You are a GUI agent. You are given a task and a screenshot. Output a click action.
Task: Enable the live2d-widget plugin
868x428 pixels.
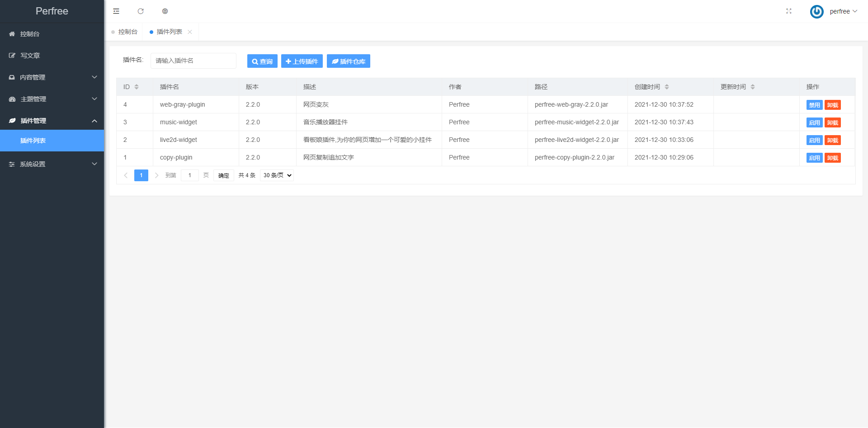click(815, 140)
